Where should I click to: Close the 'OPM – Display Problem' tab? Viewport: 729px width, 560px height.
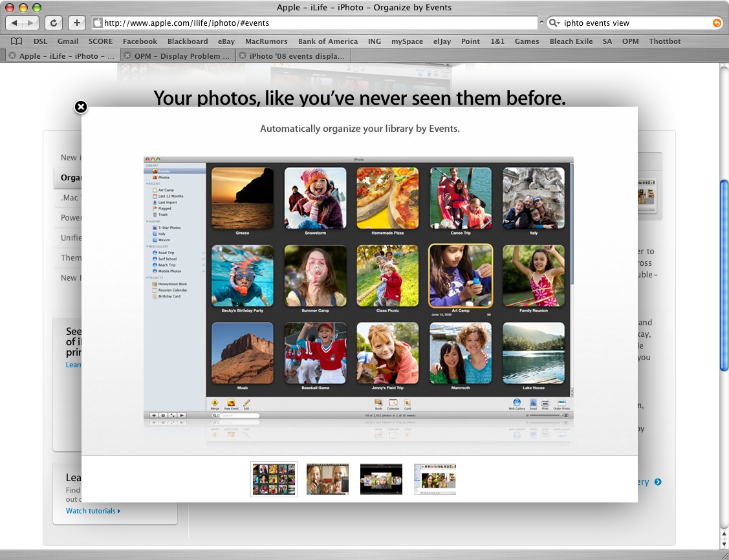(127, 56)
